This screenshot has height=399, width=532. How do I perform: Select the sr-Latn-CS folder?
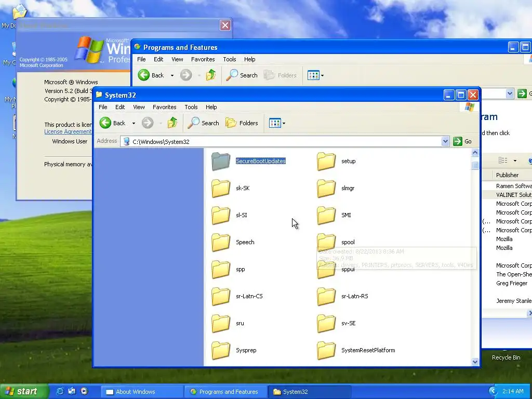[x=237, y=296]
